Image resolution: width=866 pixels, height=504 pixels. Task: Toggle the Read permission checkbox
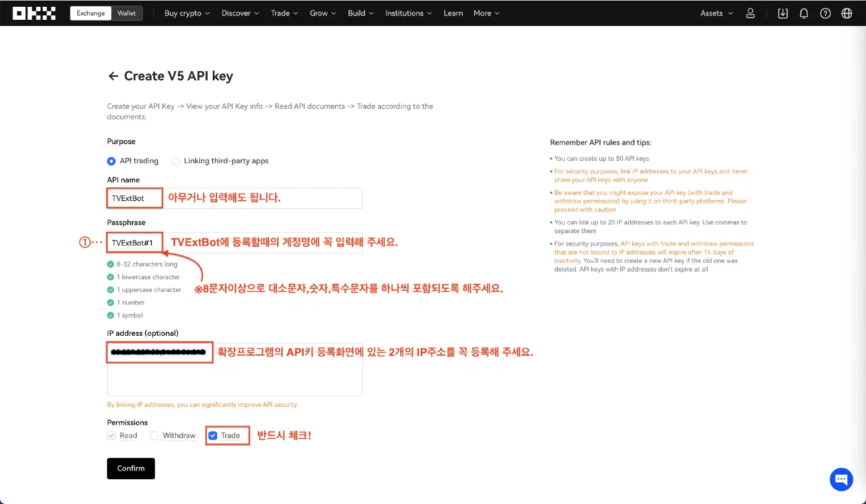point(111,435)
